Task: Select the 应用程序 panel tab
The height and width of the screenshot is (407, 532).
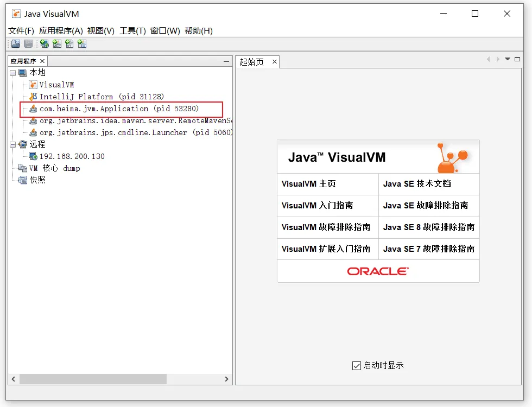Action: point(23,61)
